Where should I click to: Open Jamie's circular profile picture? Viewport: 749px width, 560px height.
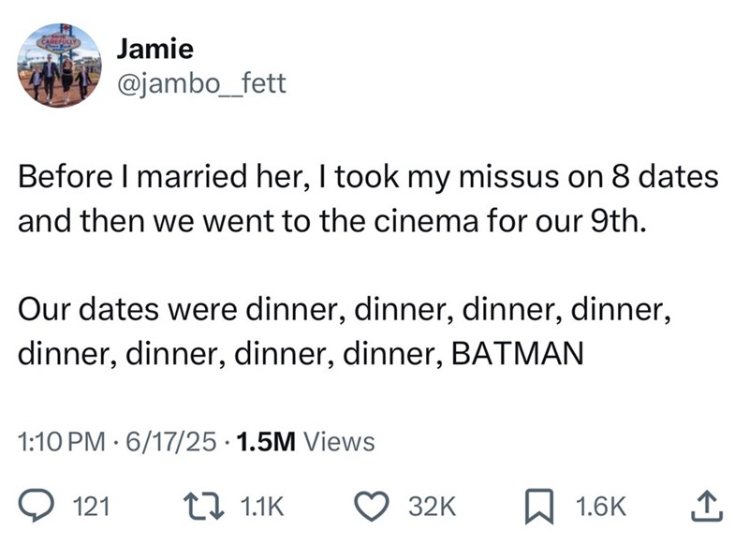(x=59, y=66)
